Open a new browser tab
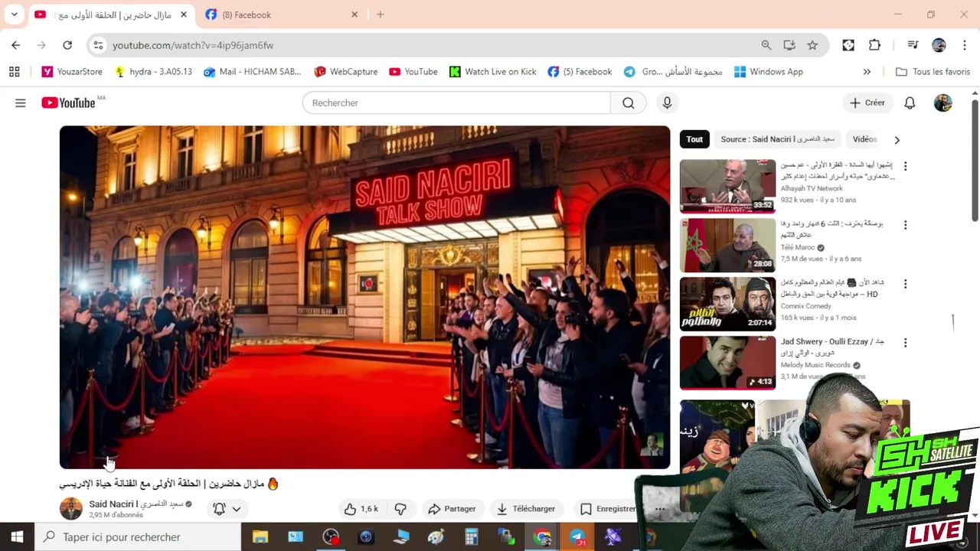 click(x=380, y=15)
